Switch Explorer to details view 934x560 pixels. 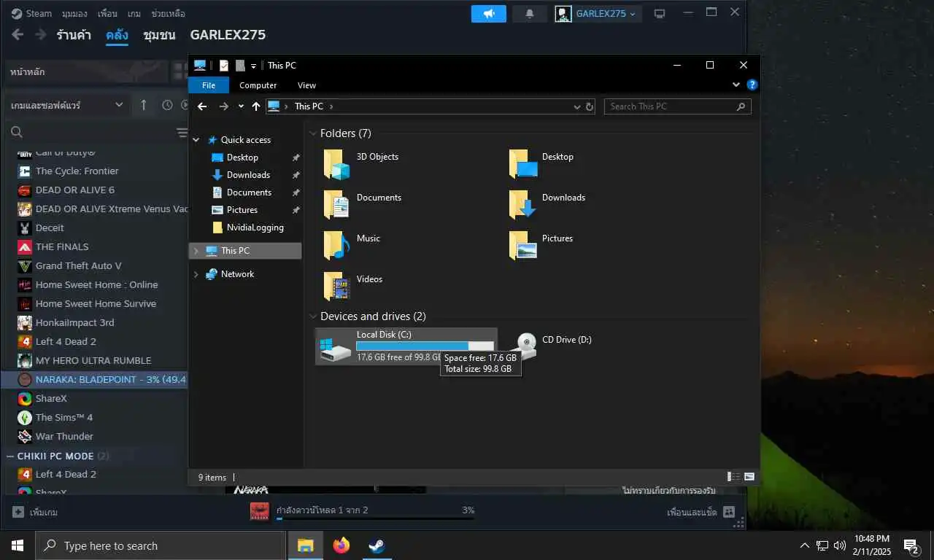[x=733, y=477]
